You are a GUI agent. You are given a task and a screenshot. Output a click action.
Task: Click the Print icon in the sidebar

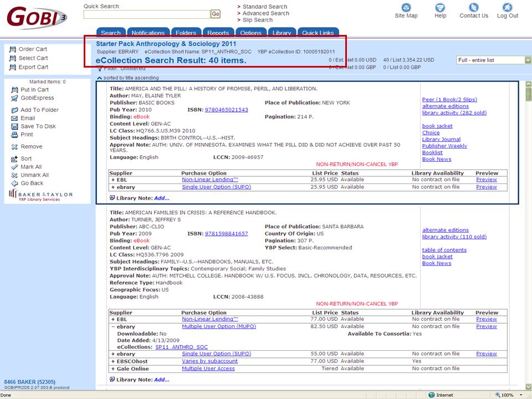14,135
